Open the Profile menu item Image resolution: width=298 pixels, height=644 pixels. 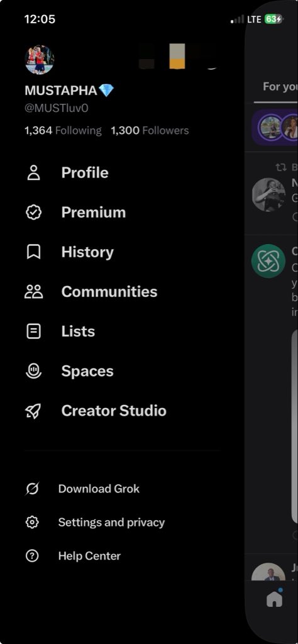coord(84,173)
